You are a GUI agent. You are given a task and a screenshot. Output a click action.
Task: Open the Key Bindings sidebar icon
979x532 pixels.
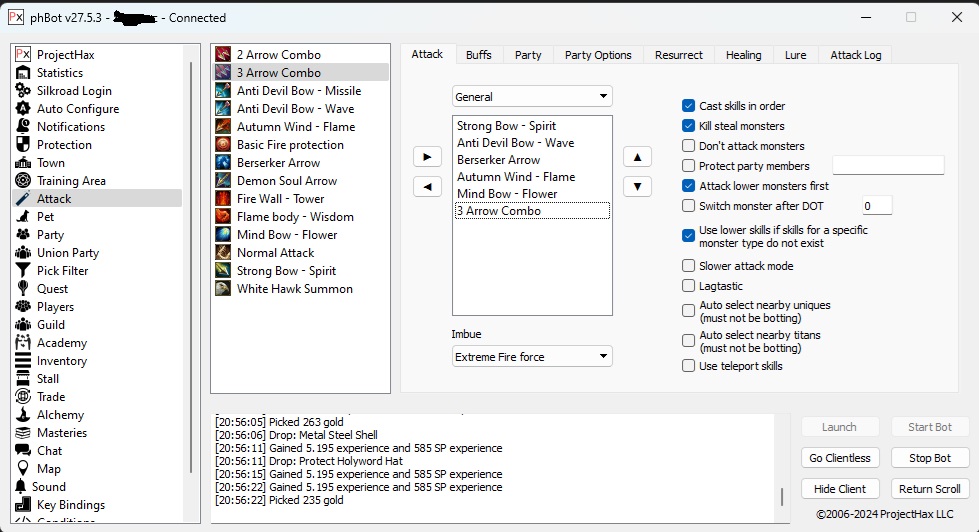[22, 505]
